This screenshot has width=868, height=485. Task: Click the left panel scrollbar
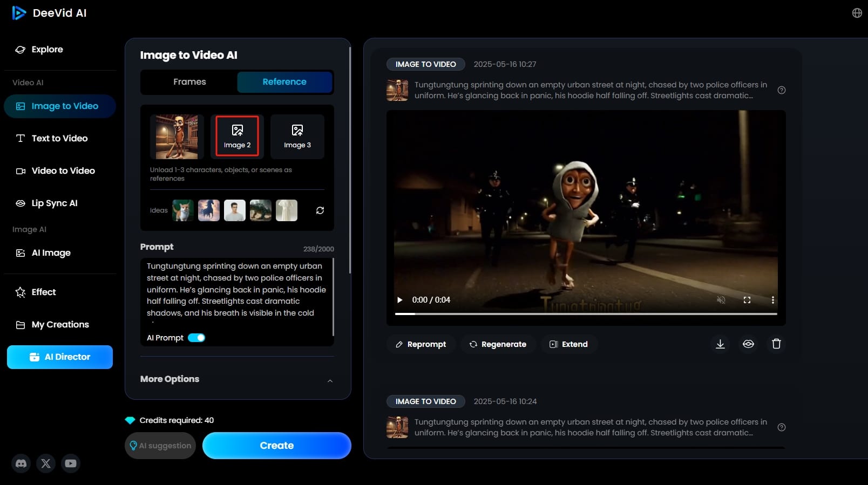[x=350, y=160]
